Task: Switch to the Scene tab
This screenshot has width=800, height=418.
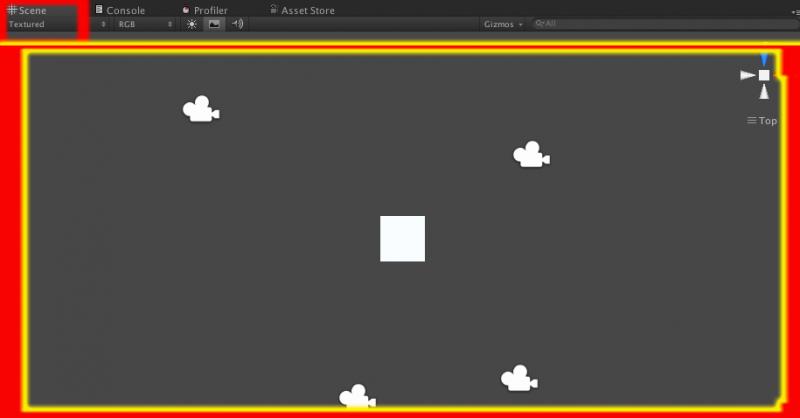Action: point(27,10)
